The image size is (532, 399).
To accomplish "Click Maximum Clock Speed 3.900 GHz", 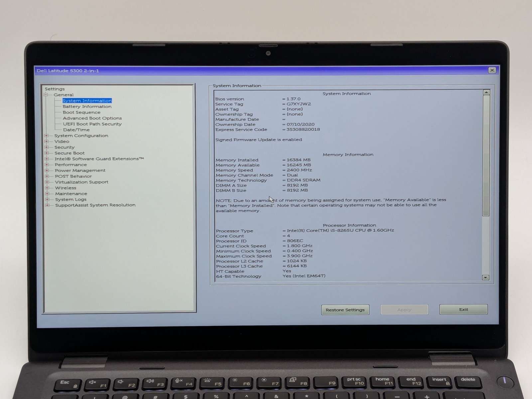I will coord(300,256).
